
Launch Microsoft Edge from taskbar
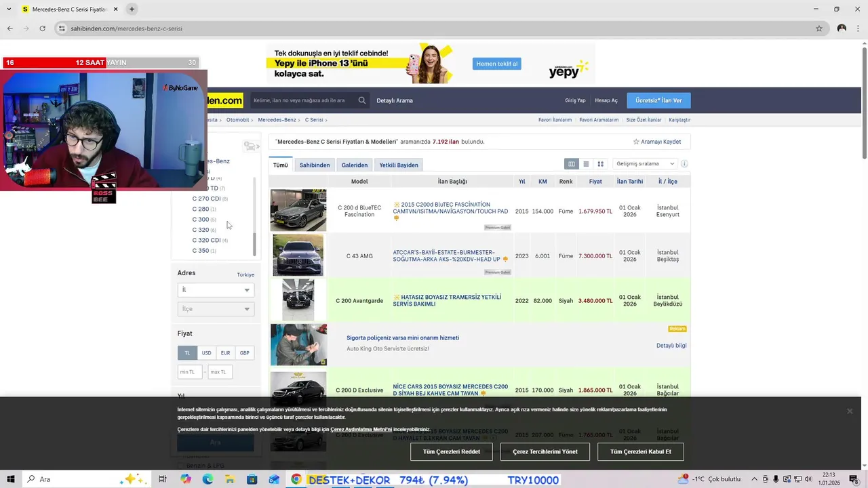tap(208, 479)
